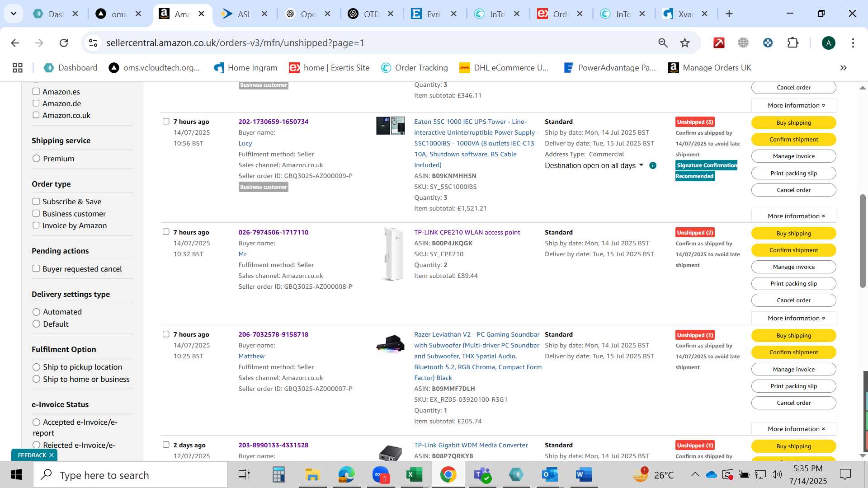This screenshot has width=868, height=488.
Task: Open a new browser tab with plus
Action: point(729,14)
